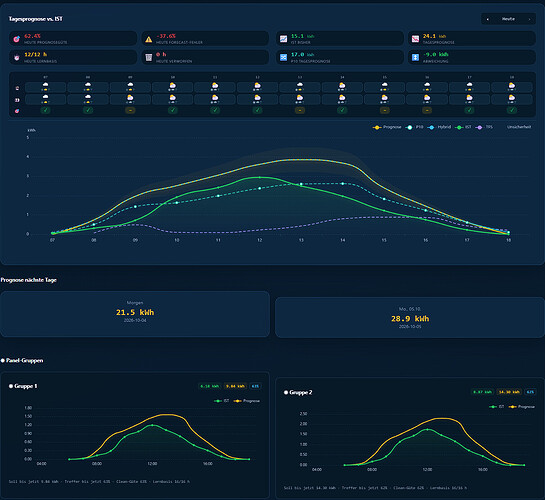Click green checkmark badge under hour 18

512,110
